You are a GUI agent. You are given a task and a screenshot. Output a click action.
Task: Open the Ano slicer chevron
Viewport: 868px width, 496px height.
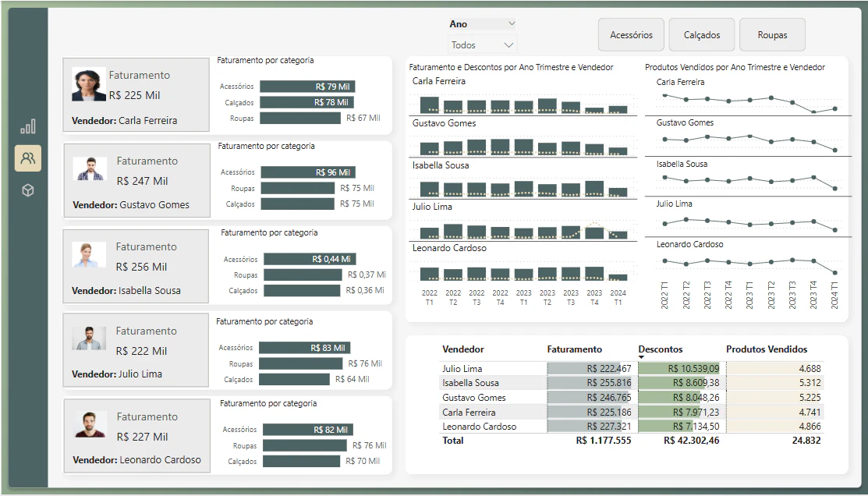click(512, 24)
